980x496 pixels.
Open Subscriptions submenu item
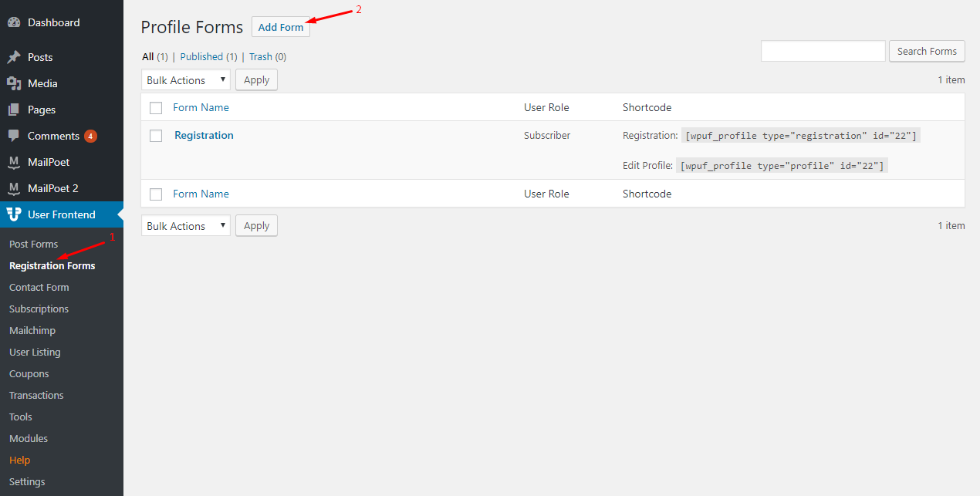click(39, 309)
